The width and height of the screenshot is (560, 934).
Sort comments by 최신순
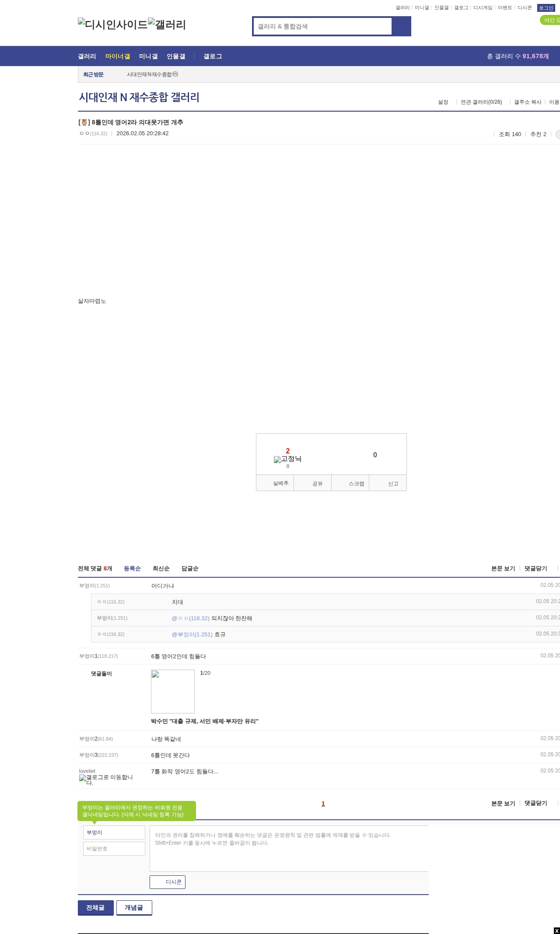coord(161,569)
